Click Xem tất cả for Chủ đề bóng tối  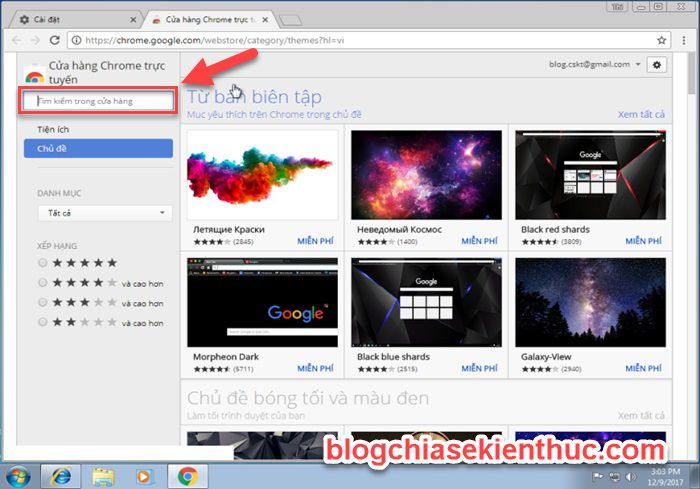[x=641, y=415]
